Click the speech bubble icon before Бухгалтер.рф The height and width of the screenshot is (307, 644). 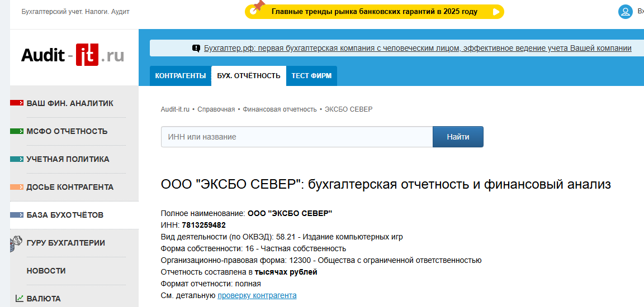196,49
